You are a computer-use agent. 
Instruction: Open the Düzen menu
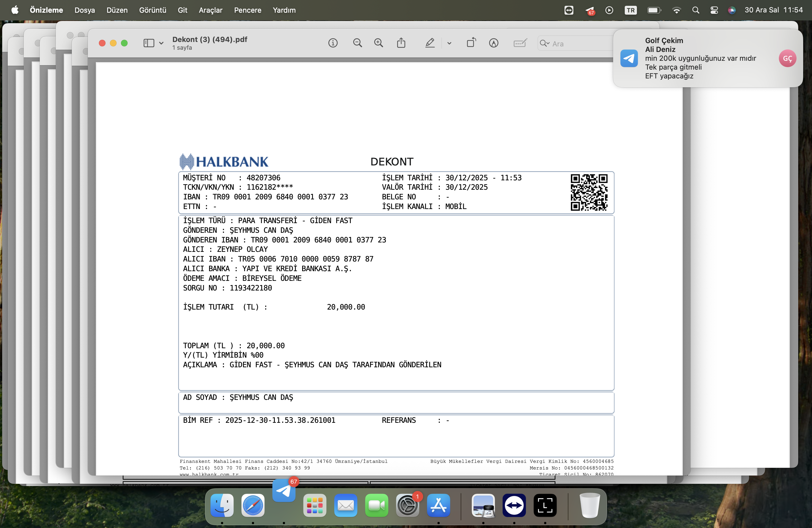pyautogui.click(x=117, y=10)
